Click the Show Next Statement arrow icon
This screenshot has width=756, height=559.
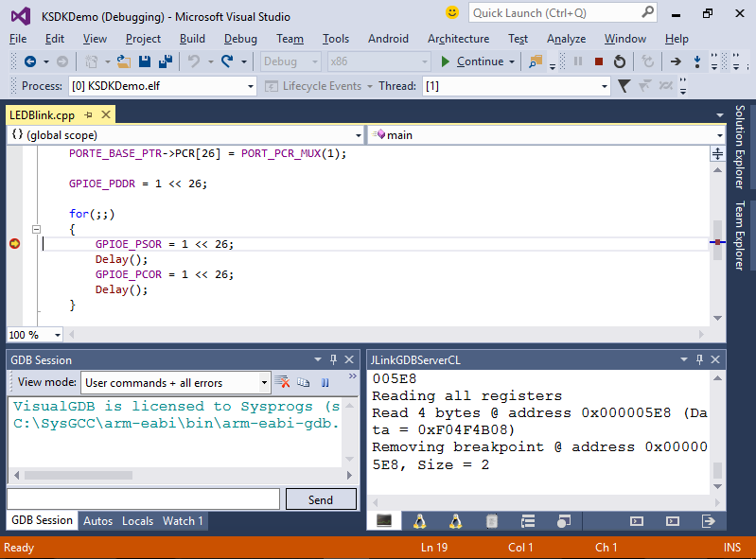click(x=676, y=61)
